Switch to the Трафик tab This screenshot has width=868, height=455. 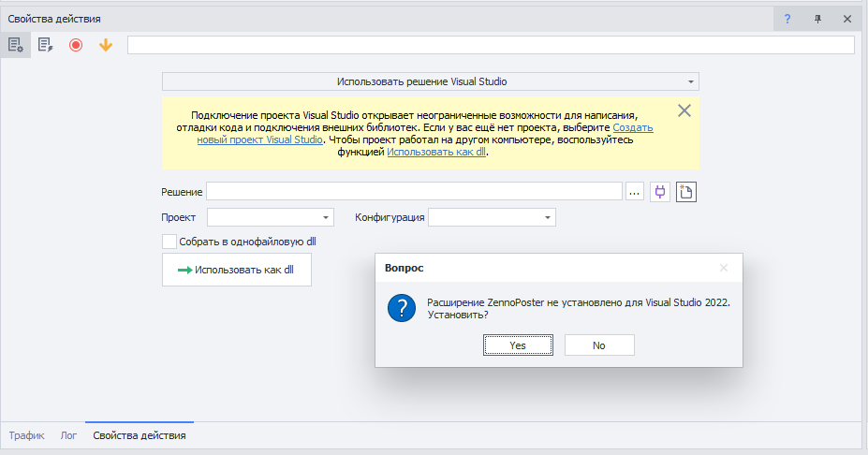[26, 435]
